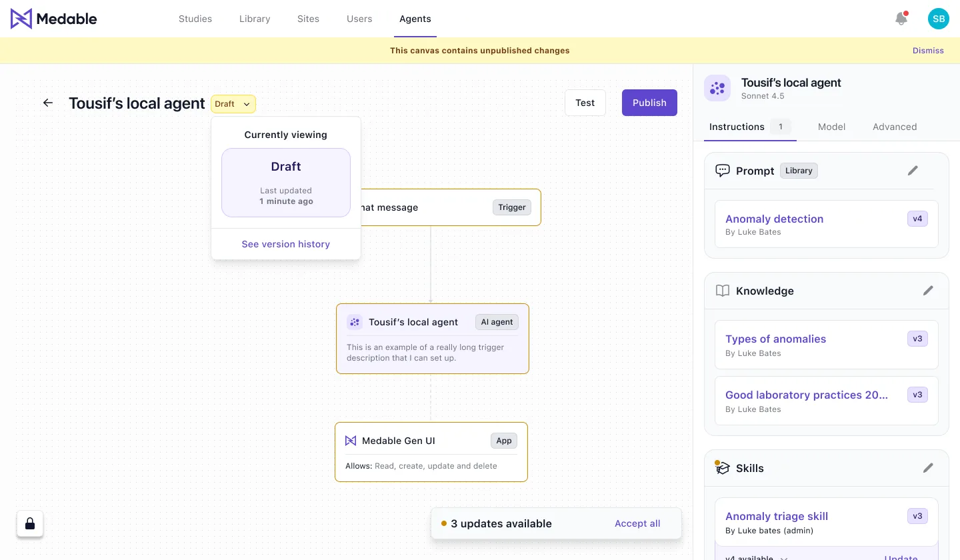Open the Sites tab
Viewport: 960px width, 560px height.
point(308,19)
